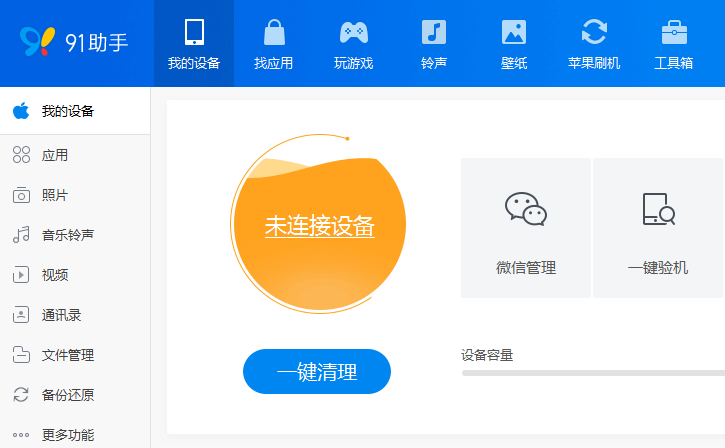Click the 音乐铃声 notes icon
Screen dimensions: 725x448
coord(21,235)
